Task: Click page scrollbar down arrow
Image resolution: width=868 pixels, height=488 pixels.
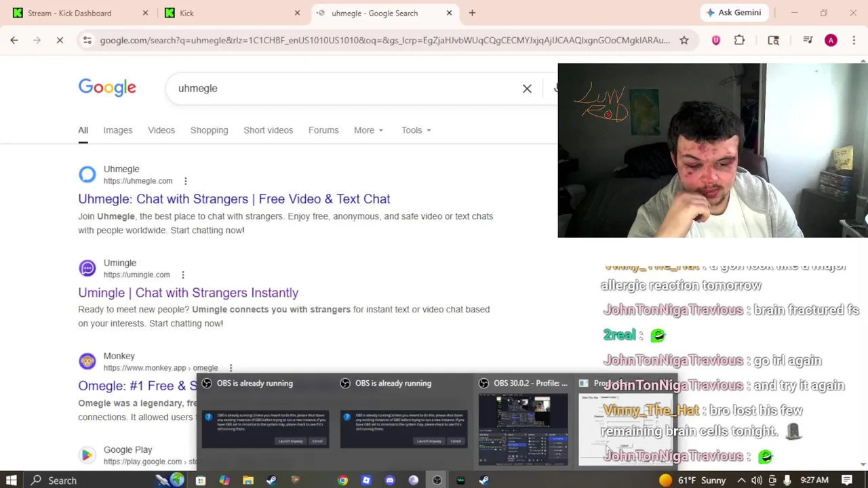Action: click(863, 464)
